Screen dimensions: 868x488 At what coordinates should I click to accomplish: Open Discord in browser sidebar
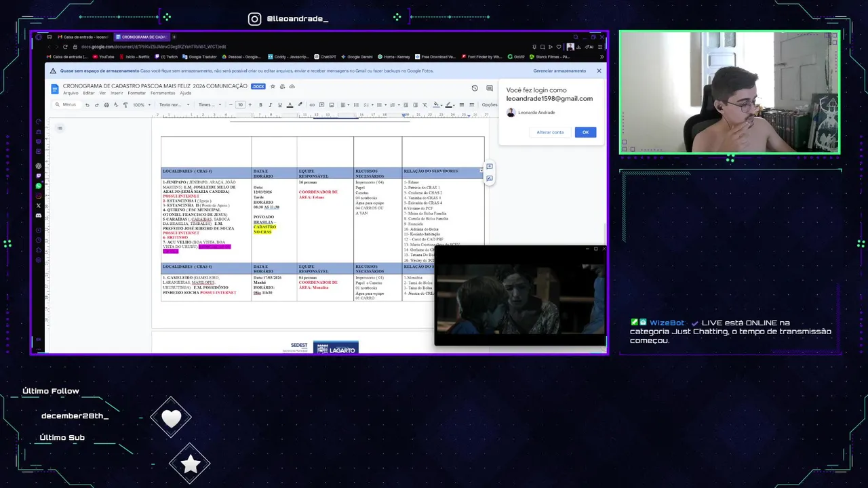(x=39, y=216)
